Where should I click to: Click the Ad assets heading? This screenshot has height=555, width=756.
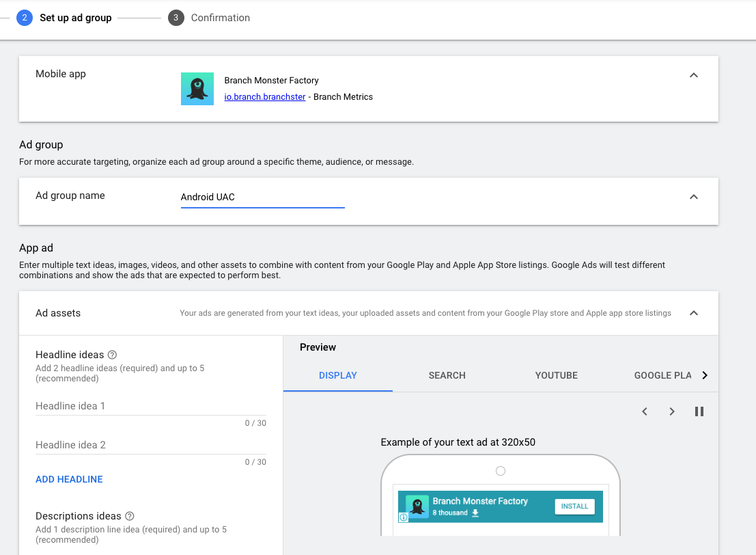coord(58,313)
